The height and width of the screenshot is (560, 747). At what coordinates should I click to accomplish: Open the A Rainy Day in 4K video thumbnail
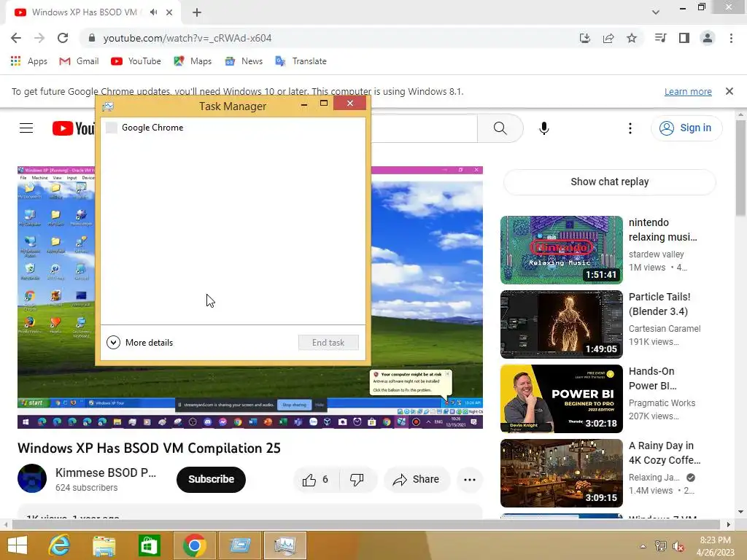click(x=561, y=472)
